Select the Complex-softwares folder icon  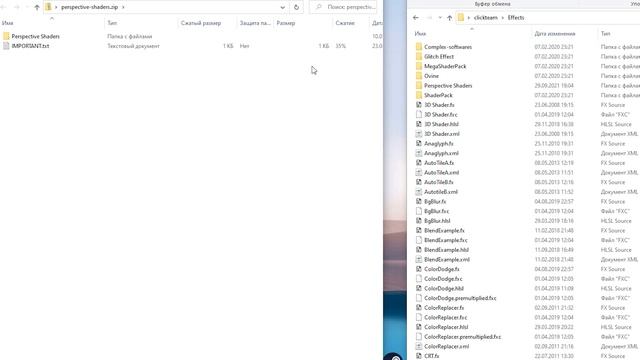tap(419, 47)
